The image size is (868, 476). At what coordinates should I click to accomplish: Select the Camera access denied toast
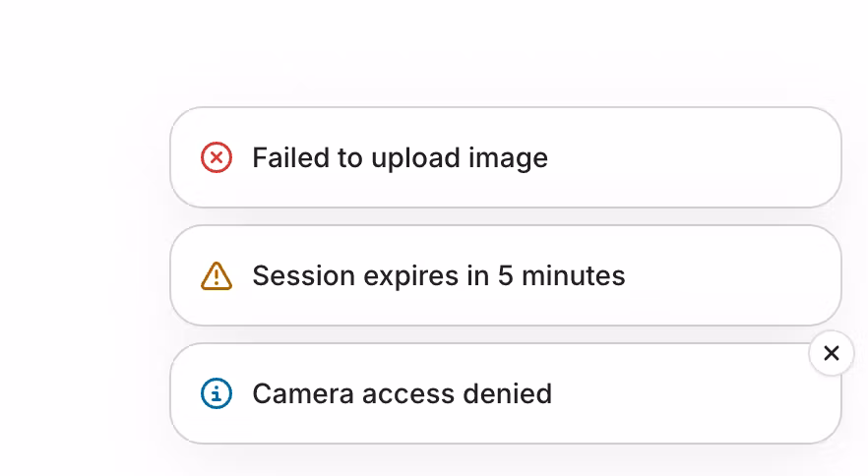(x=506, y=393)
